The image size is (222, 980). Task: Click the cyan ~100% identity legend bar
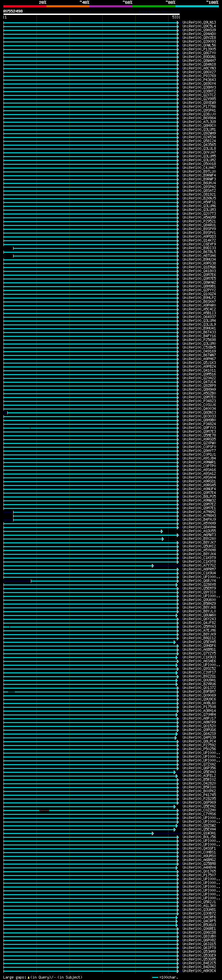click(197, 6)
